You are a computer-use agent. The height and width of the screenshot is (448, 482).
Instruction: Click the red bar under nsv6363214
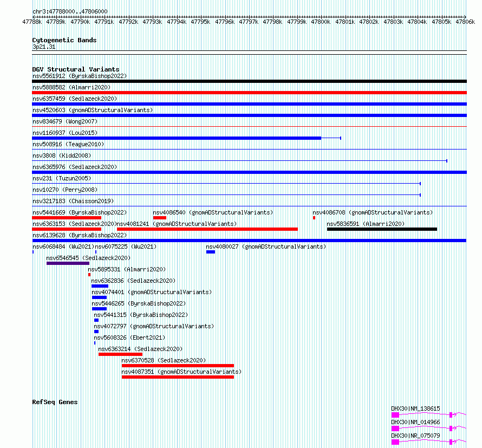120,354
